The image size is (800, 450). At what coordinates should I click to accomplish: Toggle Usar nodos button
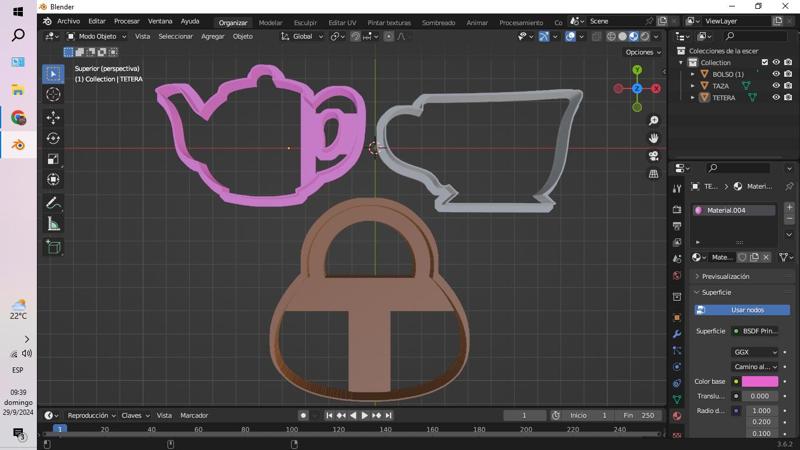coord(742,310)
